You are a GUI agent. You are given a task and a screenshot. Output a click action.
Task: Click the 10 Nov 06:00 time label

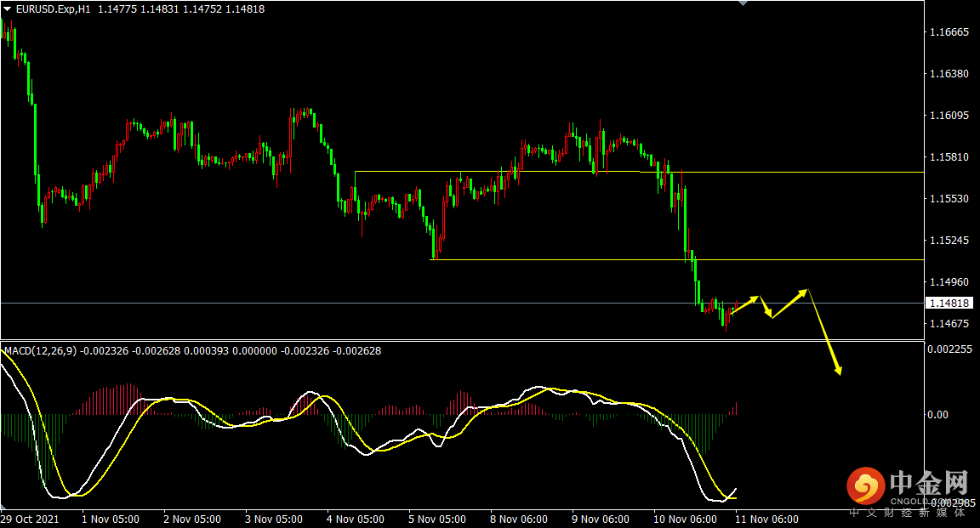click(x=685, y=519)
